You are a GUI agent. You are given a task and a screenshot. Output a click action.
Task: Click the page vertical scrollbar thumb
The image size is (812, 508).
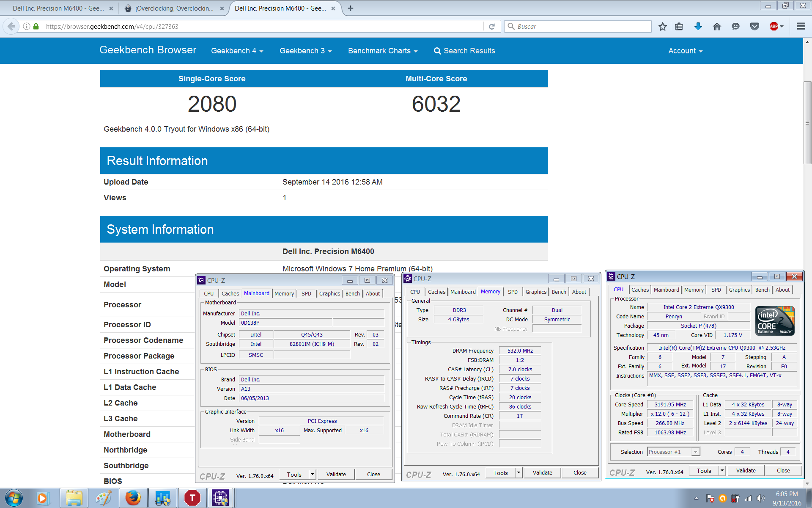click(x=807, y=123)
